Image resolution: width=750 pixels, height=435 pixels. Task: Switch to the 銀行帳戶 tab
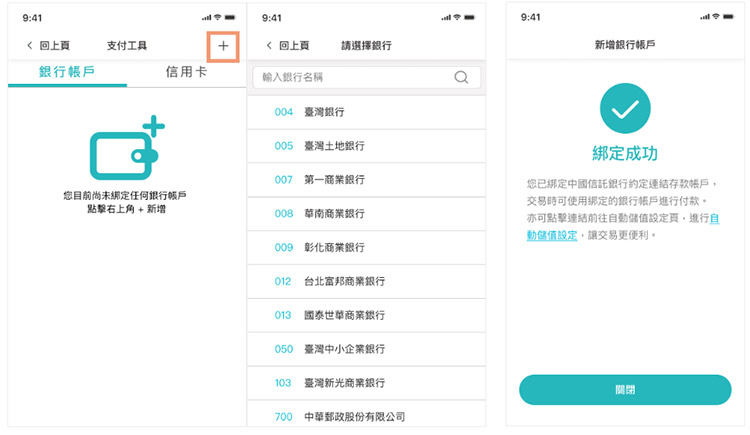[x=67, y=73]
